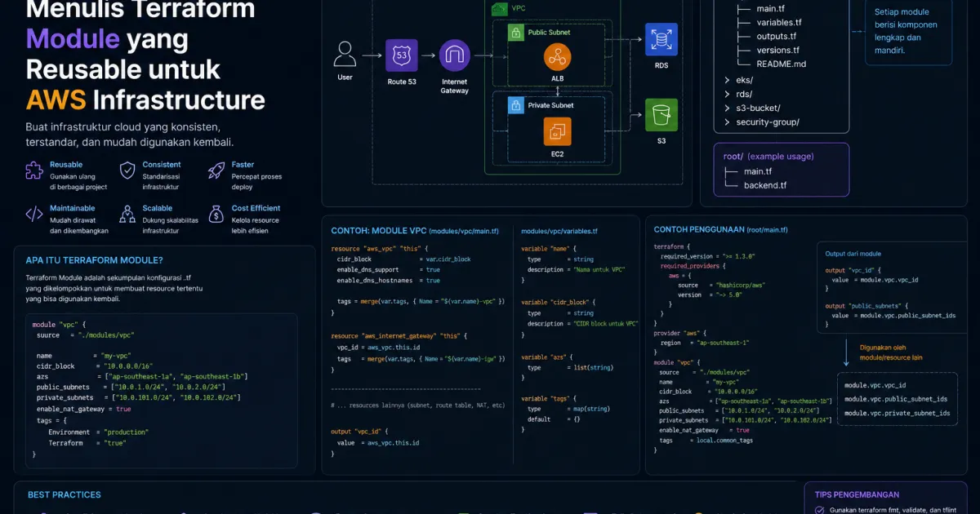Click the Public Subnet lock icon

(516, 32)
